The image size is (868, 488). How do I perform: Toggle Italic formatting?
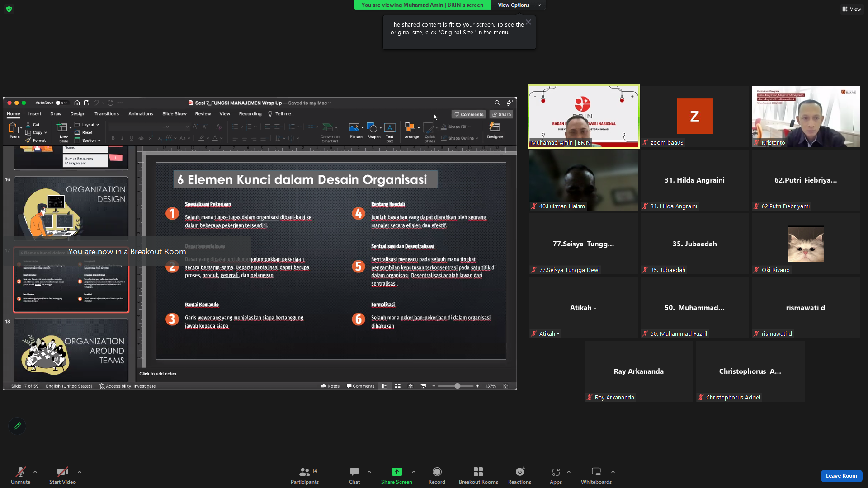(x=122, y=138)
